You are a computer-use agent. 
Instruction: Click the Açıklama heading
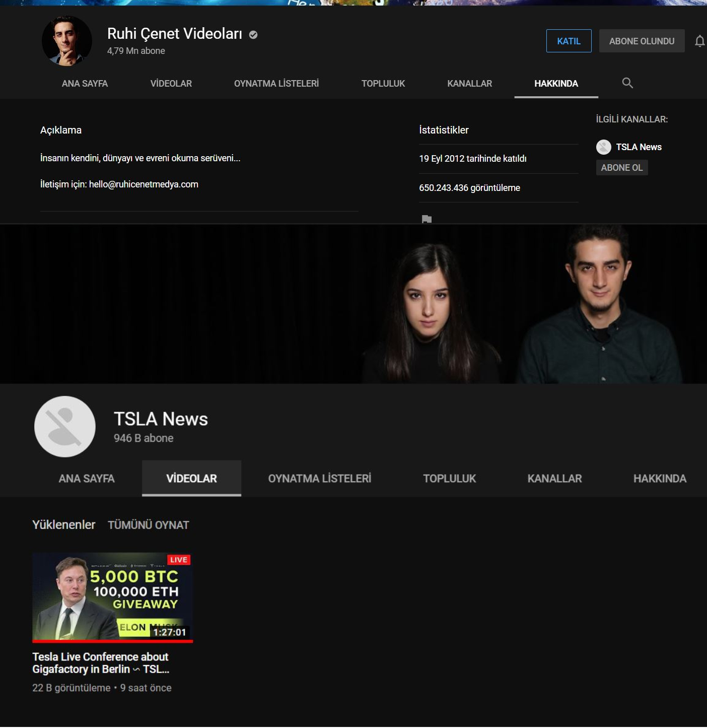coord(61,130)
